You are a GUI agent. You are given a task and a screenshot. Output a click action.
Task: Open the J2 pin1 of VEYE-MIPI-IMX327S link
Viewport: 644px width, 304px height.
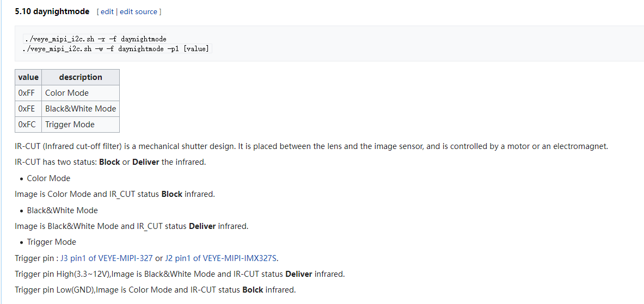tap(222, 258)
